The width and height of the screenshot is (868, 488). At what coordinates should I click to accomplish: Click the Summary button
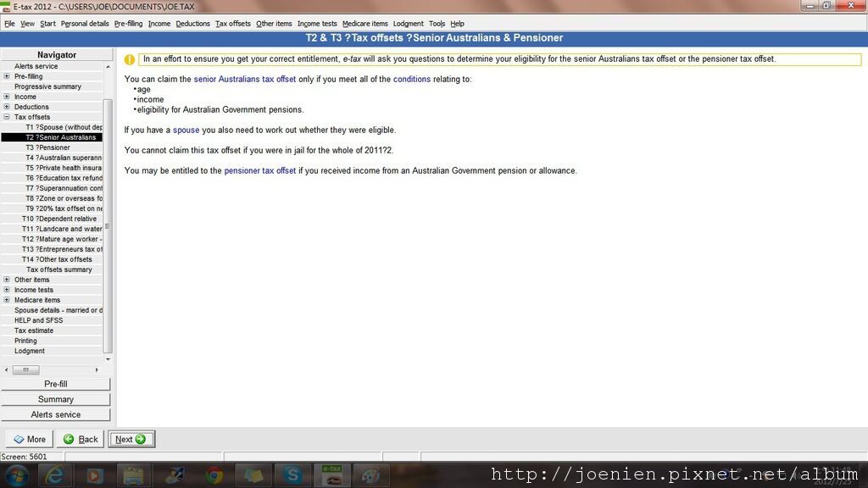pos(56,400)
